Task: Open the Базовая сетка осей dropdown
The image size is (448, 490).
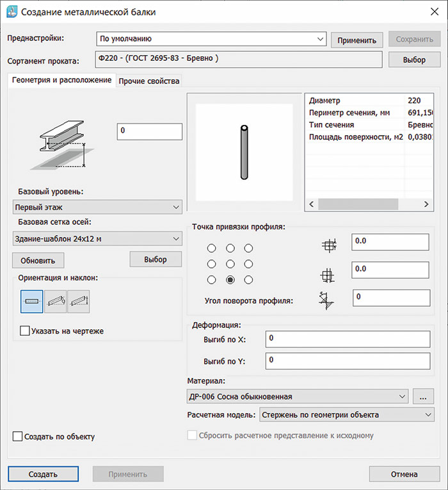Action: pyautogui.click(x=97, y=239)
